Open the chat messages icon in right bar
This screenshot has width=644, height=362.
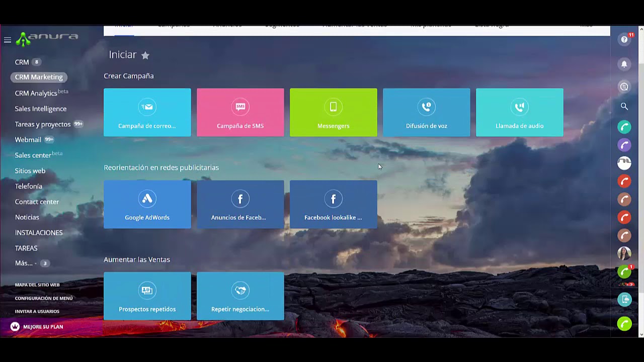624,86
